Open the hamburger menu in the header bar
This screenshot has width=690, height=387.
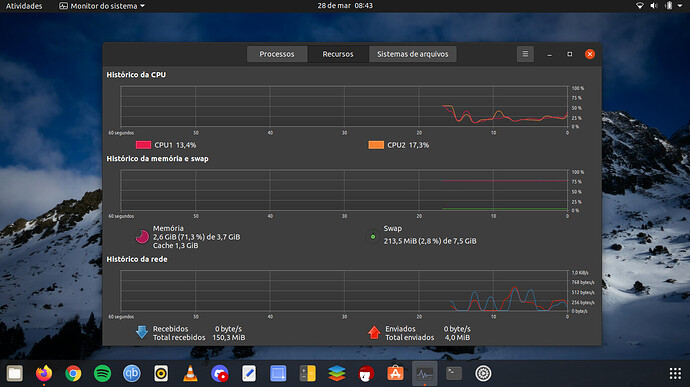525,54
